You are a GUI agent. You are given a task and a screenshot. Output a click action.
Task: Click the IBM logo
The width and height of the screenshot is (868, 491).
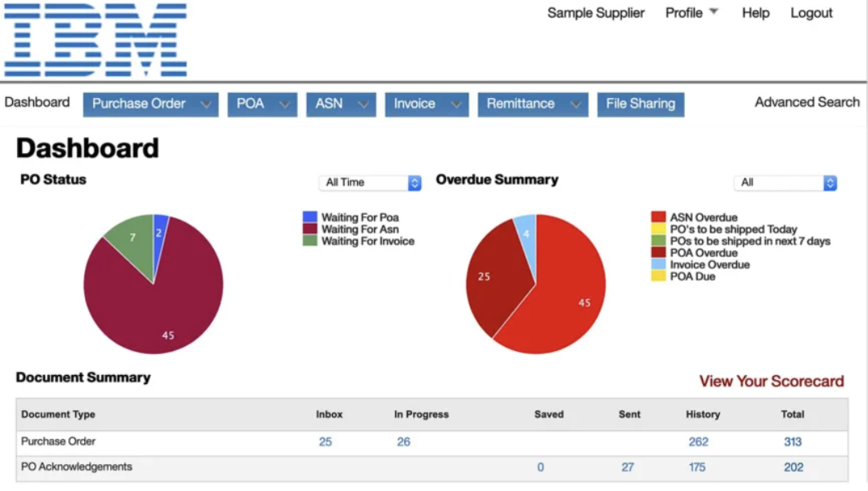(x=93, y=41)
